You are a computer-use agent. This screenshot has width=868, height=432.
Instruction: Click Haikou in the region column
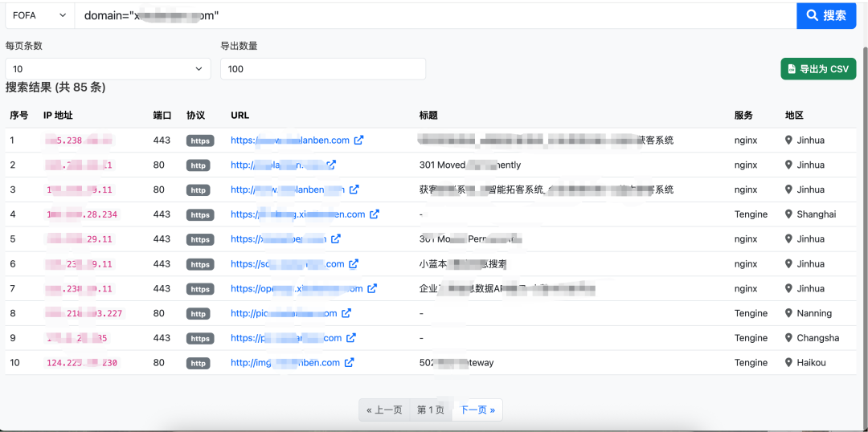[812, 363]
